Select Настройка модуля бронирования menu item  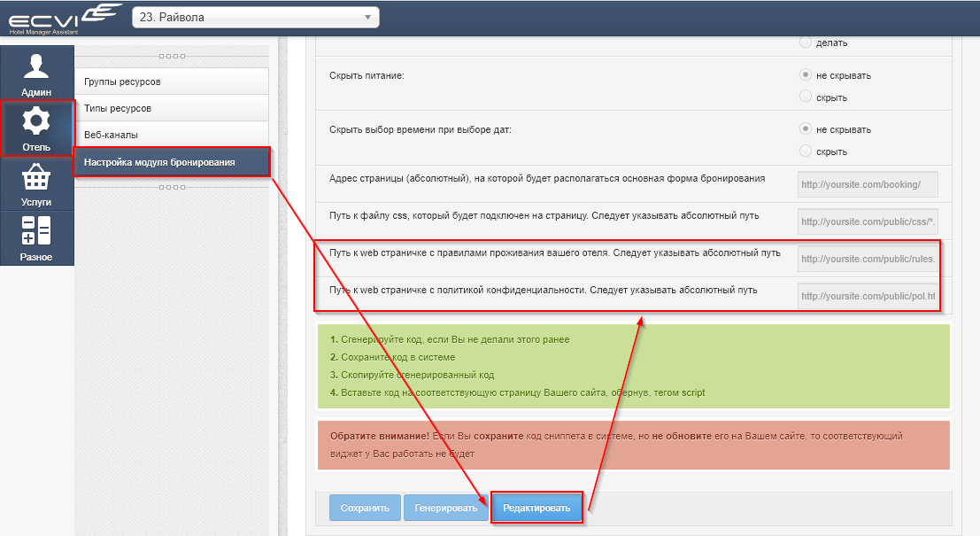[172, 162]
